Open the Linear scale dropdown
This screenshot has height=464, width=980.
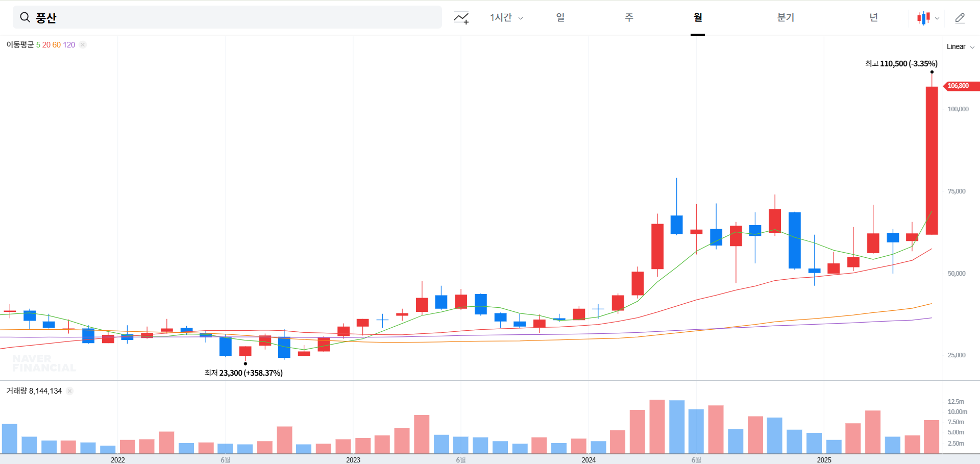[x=961, y=46]
